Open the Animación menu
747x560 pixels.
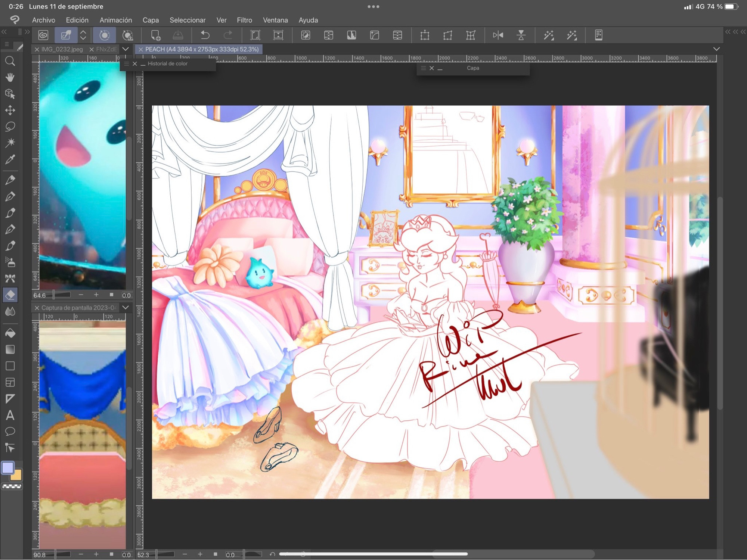pyautogui.click(x=116, y=20)
